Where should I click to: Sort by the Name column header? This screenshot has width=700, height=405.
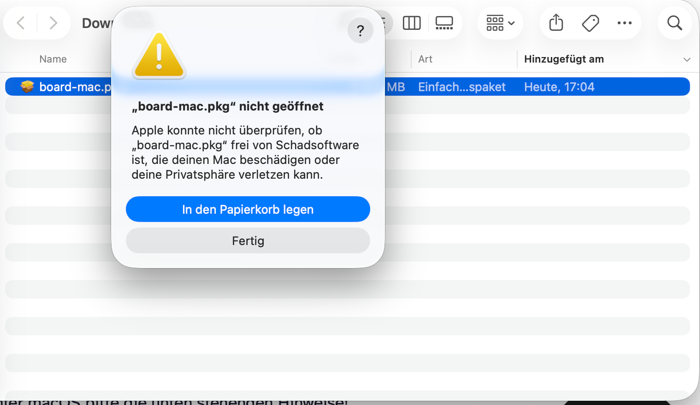[x=53, y=59]
